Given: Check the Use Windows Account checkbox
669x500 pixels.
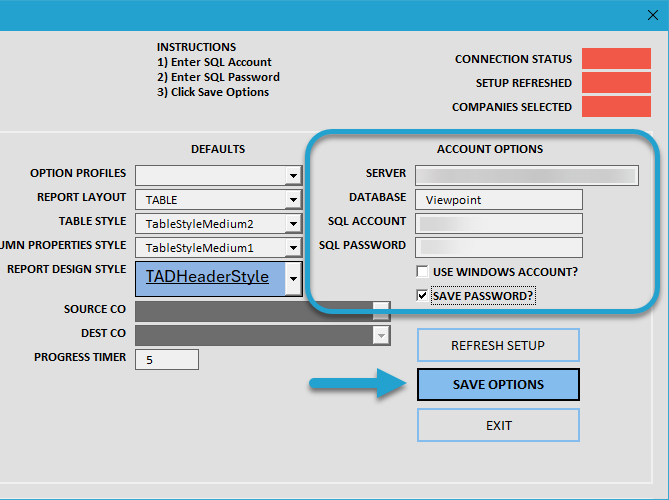Looking at the screenshot, I should click(422, 271).
